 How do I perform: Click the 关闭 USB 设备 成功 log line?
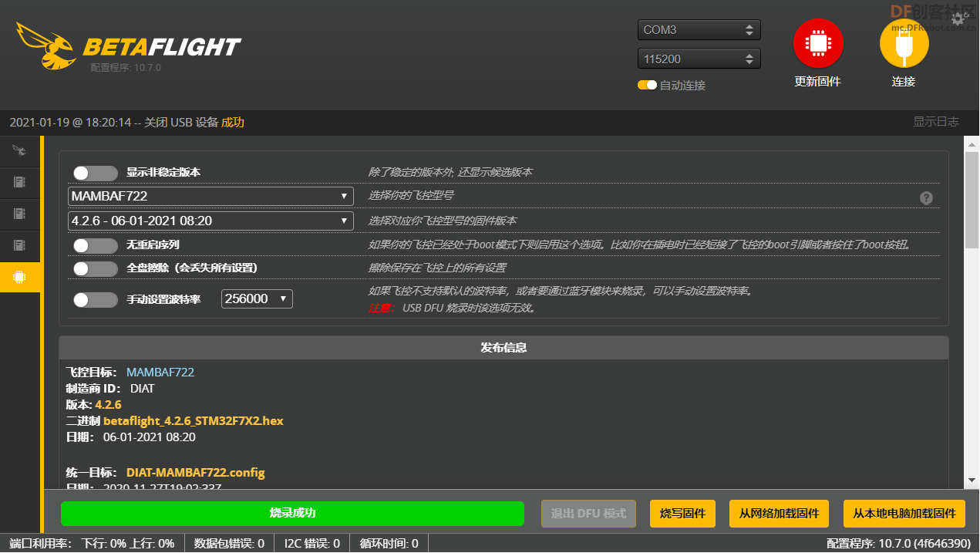pyautogui.click(x=127, y=123)
